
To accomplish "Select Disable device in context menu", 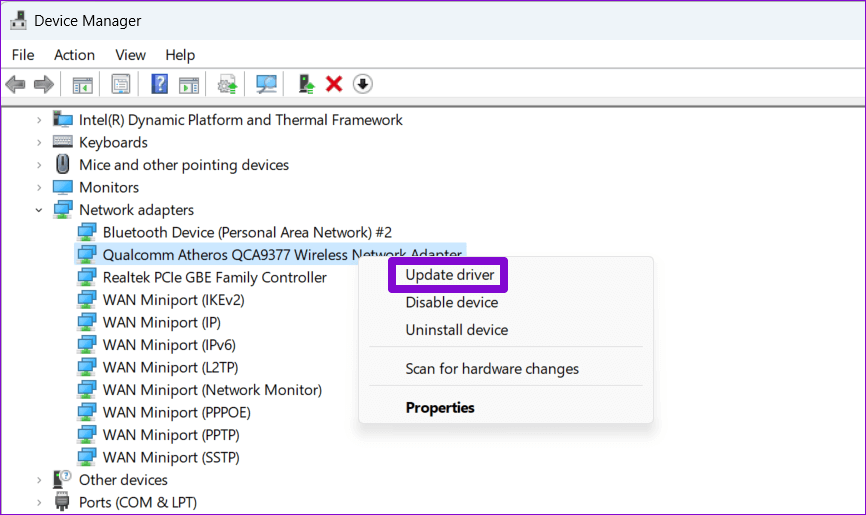I will (451, 302).
